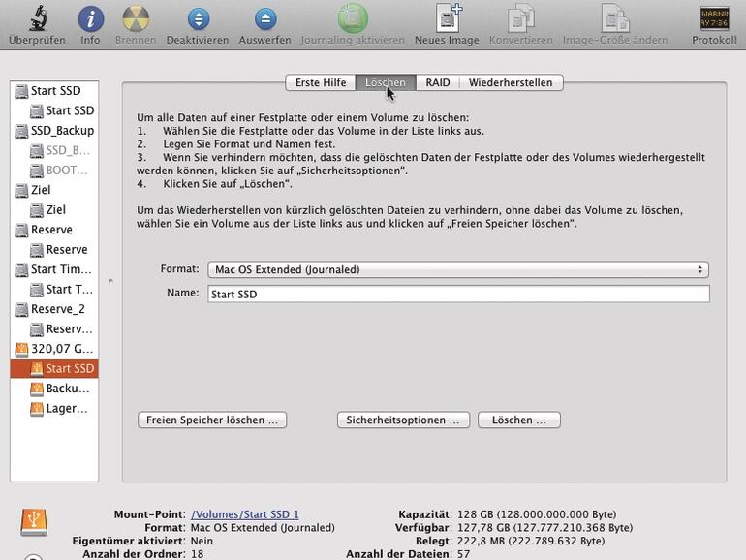The image size is (746, 560).
Task: Select the 320,07 G… USB disk
Action: tap(54, 349)
